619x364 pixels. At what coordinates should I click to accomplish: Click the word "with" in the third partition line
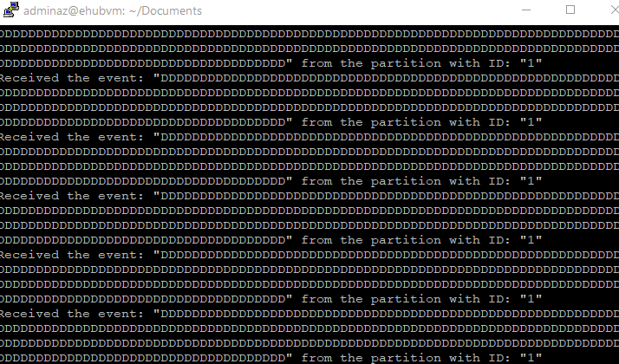point(465,181)
